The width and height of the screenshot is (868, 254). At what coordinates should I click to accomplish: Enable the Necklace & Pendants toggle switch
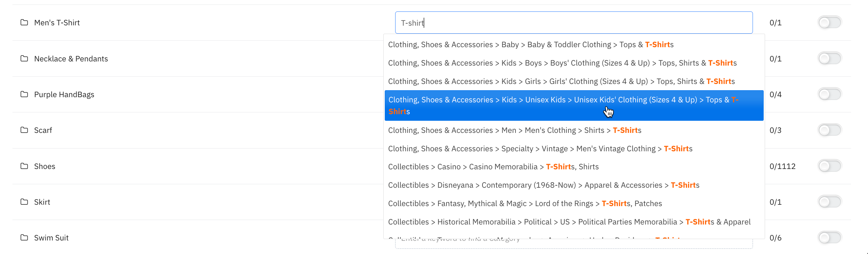830,58
